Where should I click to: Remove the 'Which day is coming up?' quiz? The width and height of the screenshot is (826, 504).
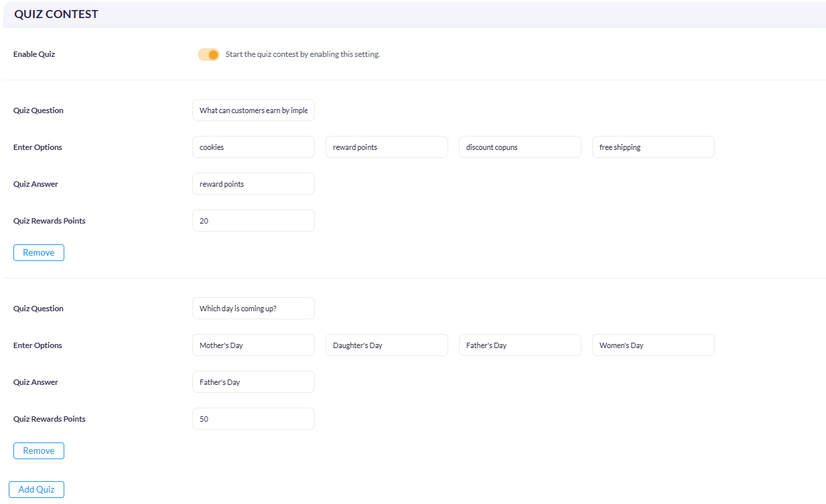39,450
